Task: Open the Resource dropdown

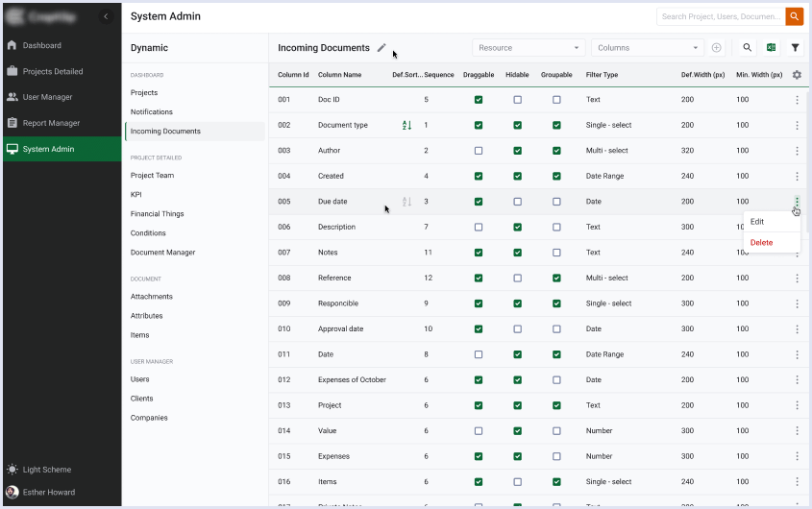Action: 529,47
